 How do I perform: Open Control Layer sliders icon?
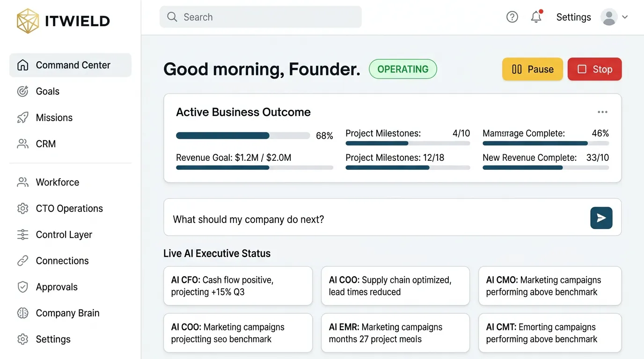(22, 234)
